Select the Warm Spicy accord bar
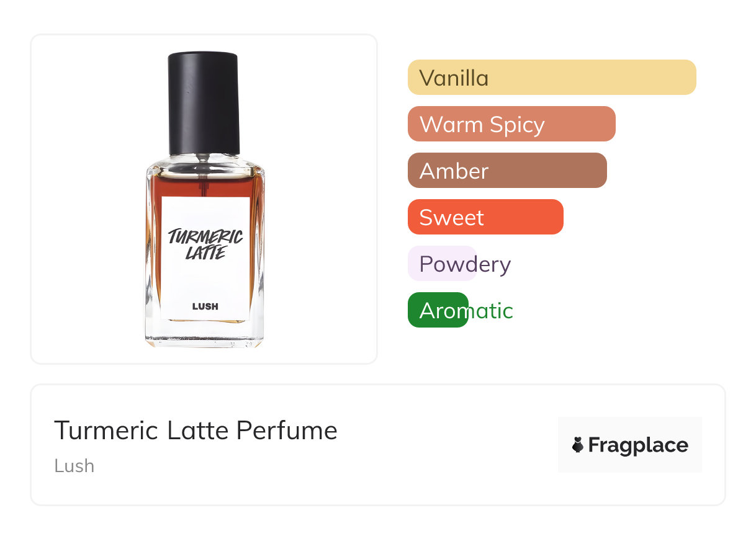Screen dimensions: 756x536 [511, 124]
